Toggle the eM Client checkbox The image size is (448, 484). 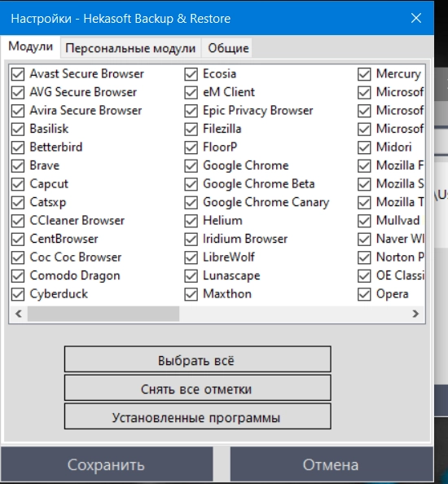(191, 92)
